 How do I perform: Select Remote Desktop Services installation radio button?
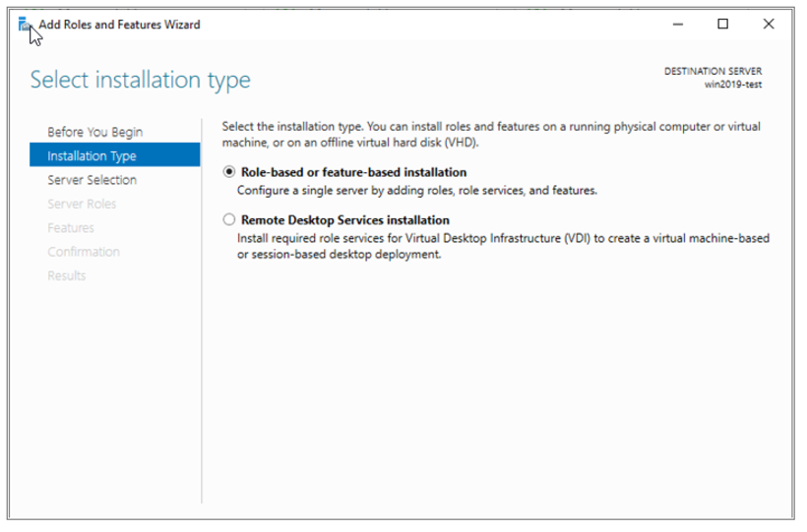229,219
